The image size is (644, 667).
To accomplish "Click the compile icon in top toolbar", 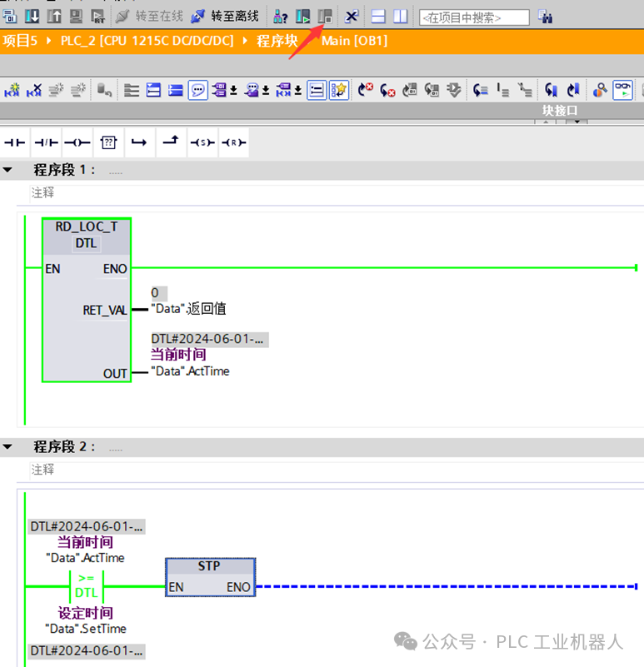I will (x=10, y=17).
